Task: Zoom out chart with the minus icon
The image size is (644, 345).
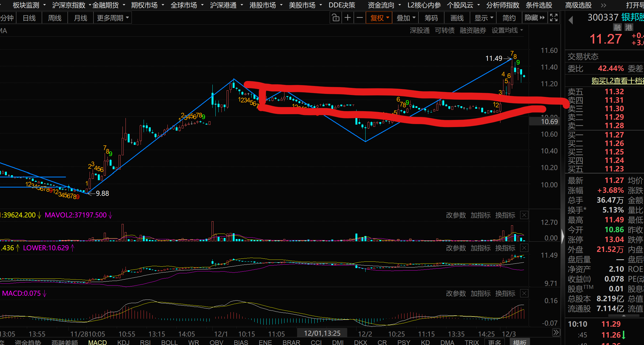Action: (x=360, y=18)
